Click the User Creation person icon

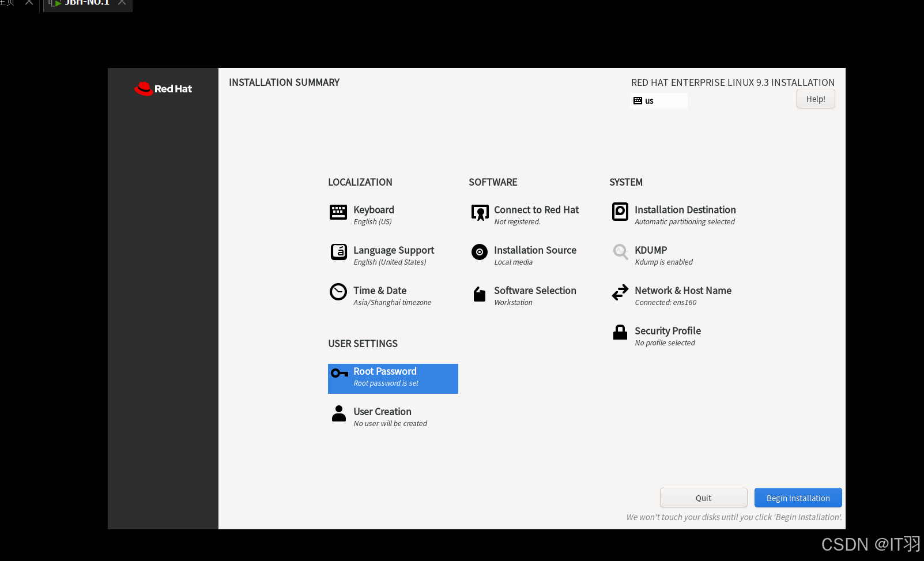point(339,413)
